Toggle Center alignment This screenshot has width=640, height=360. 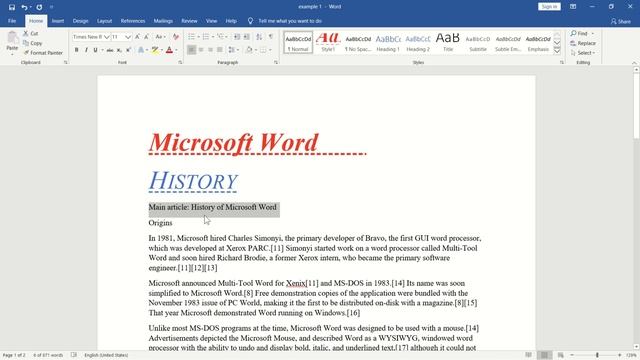pos(201,50)
